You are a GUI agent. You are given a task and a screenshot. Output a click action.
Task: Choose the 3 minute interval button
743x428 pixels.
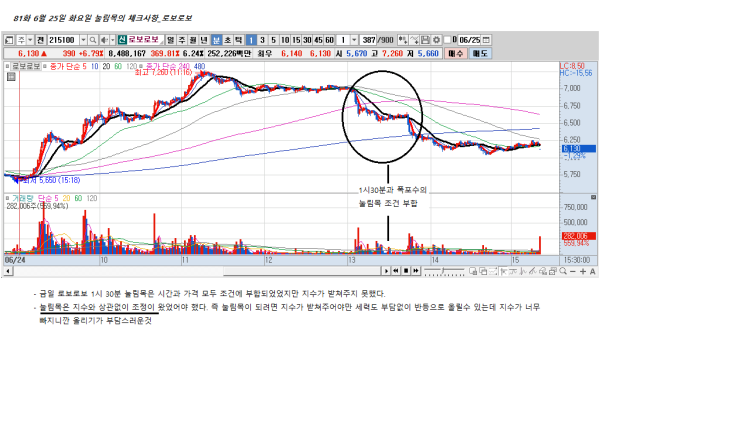262,40
